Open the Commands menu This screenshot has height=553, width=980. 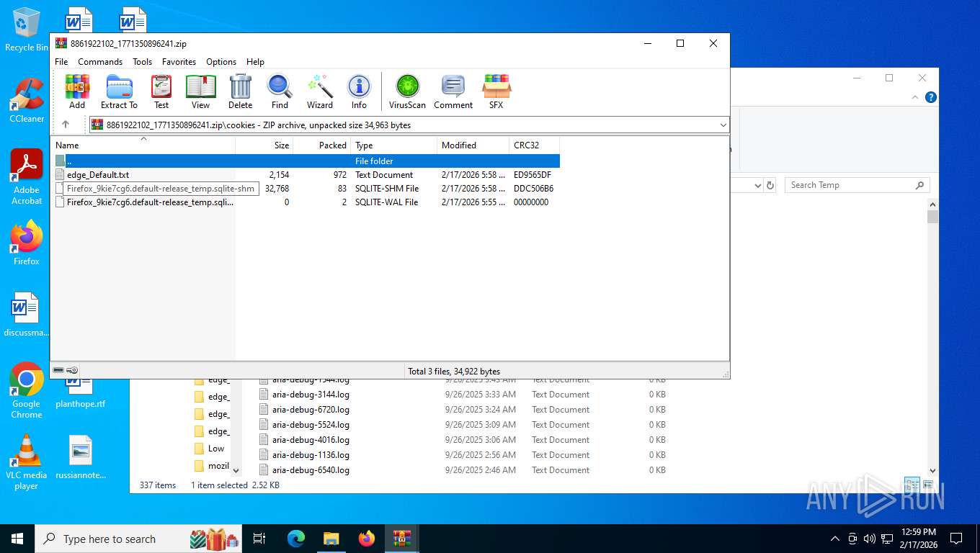[100, 62]
